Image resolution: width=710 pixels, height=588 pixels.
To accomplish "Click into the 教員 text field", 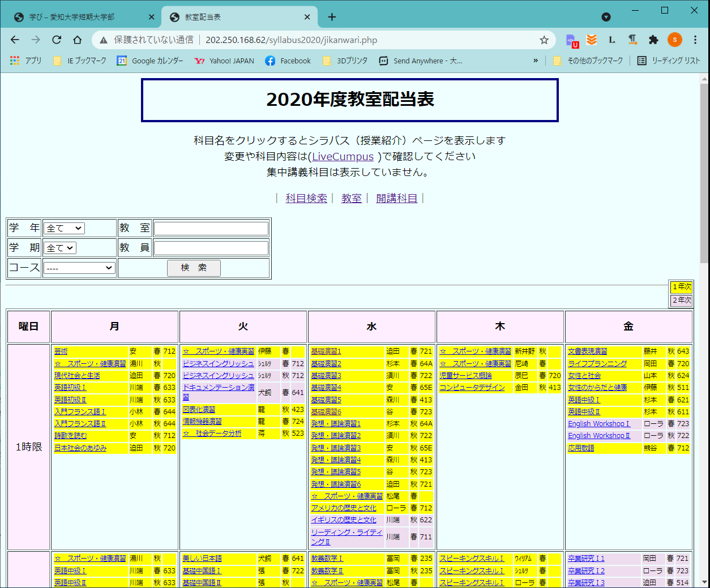I will (x=211, y=248).
